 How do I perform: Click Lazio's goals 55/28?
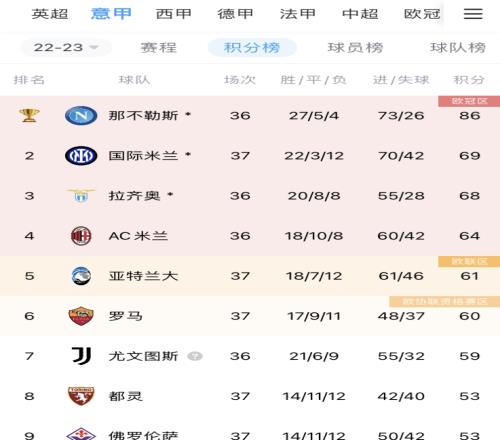401,196
